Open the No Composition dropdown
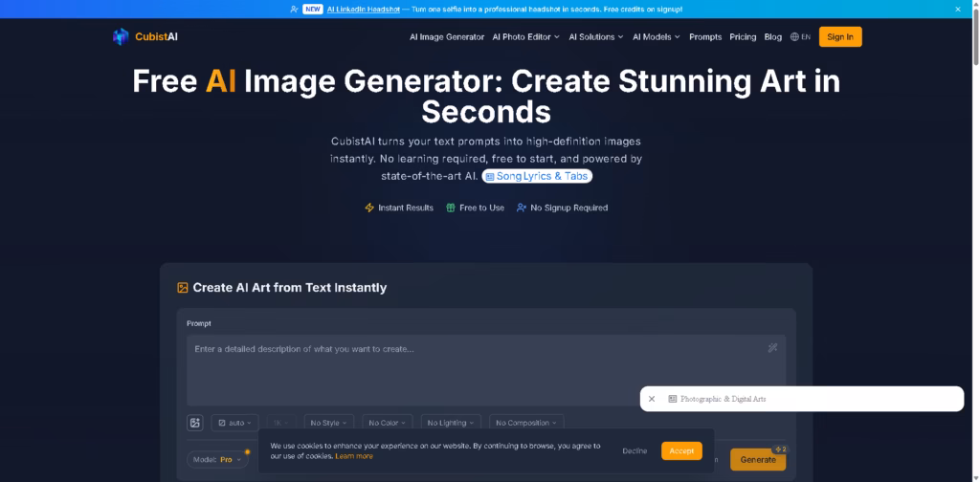Image resolution: width=980 pixels, height=482 pixels. [x=526, y=423]
